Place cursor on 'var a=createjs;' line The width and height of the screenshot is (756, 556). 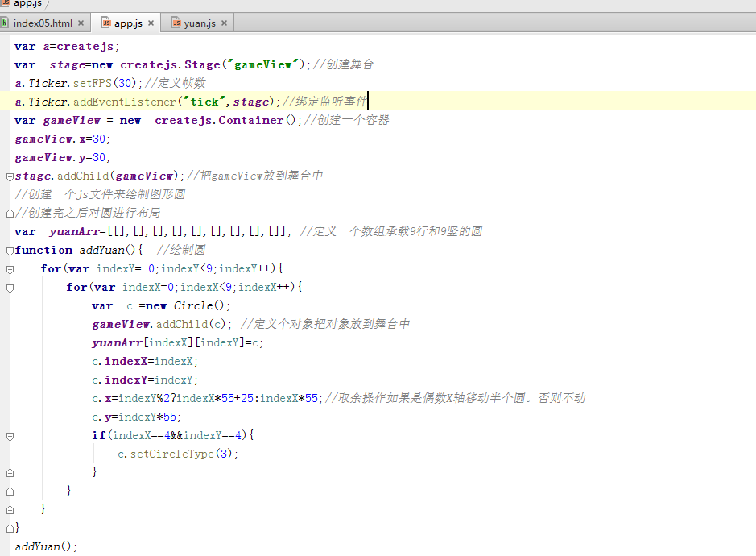click(67, 47)
